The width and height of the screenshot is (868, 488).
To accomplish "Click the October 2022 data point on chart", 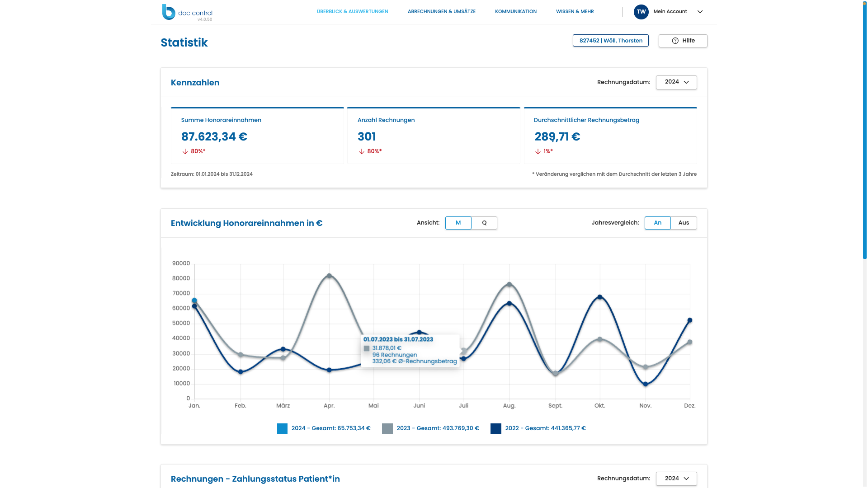I will click(599, 297).
